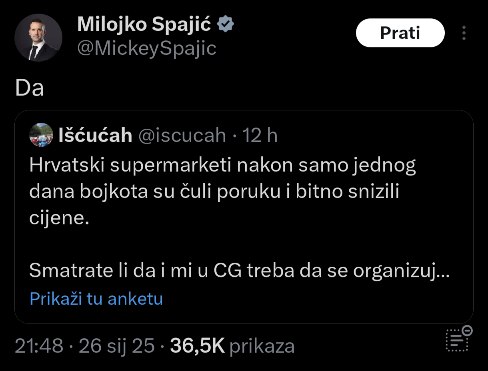
Task: Click the word cijene in quoted tweet
Action: pos(59,218)
